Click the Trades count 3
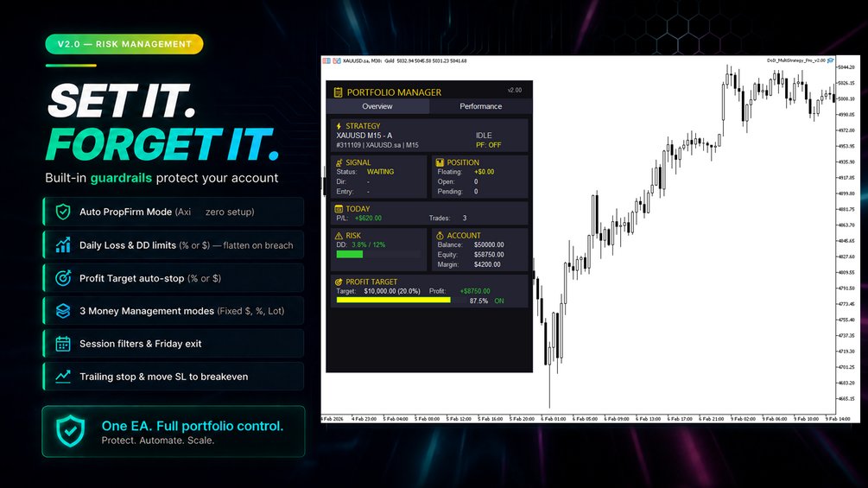 click(x=465, y=219)
